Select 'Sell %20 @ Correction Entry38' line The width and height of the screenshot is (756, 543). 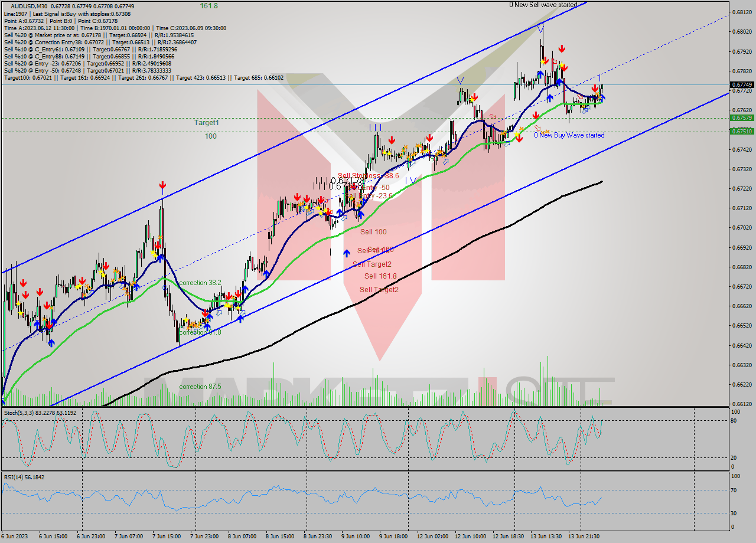coord(100,42)
